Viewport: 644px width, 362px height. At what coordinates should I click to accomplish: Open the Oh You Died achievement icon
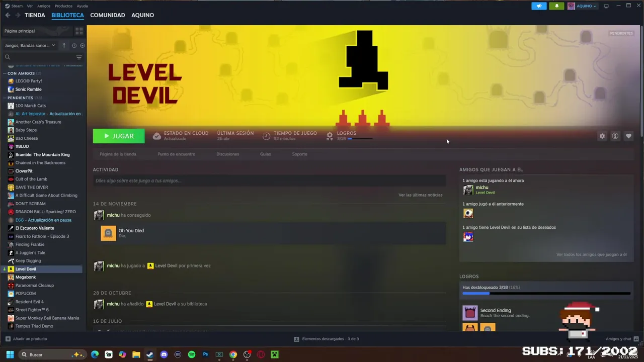point(108,233)
